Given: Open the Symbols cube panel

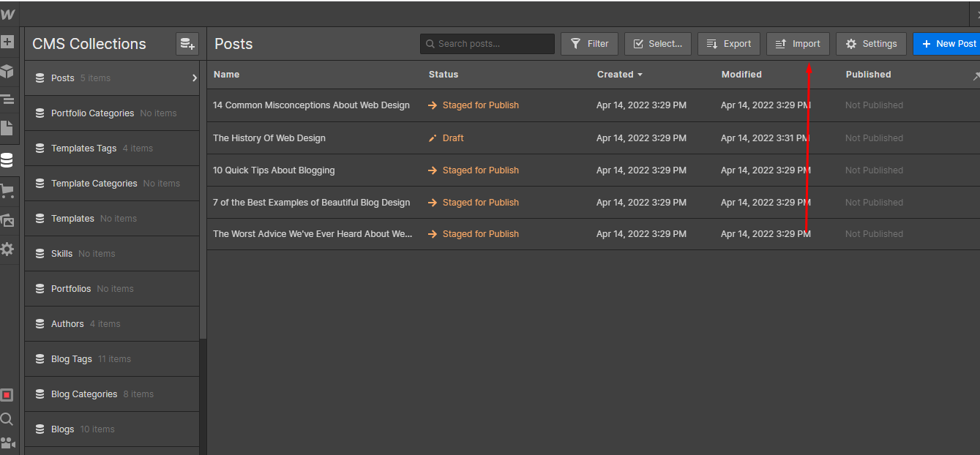Looking at the screenshot, I should tap(7, 71).
